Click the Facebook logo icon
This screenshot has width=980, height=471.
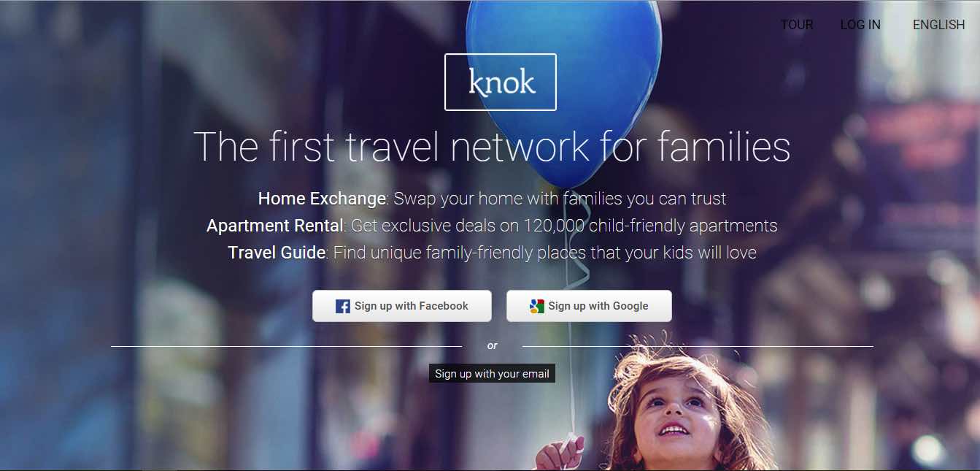pyautogui.click(x=343, y=307)
